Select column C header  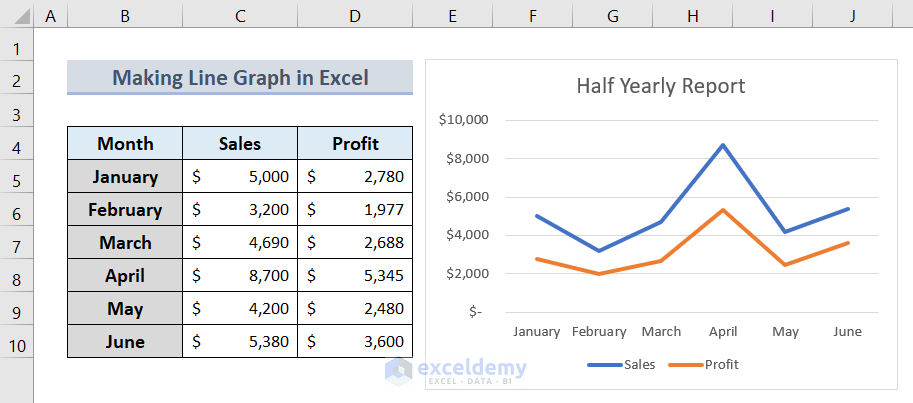click(240, 17)
